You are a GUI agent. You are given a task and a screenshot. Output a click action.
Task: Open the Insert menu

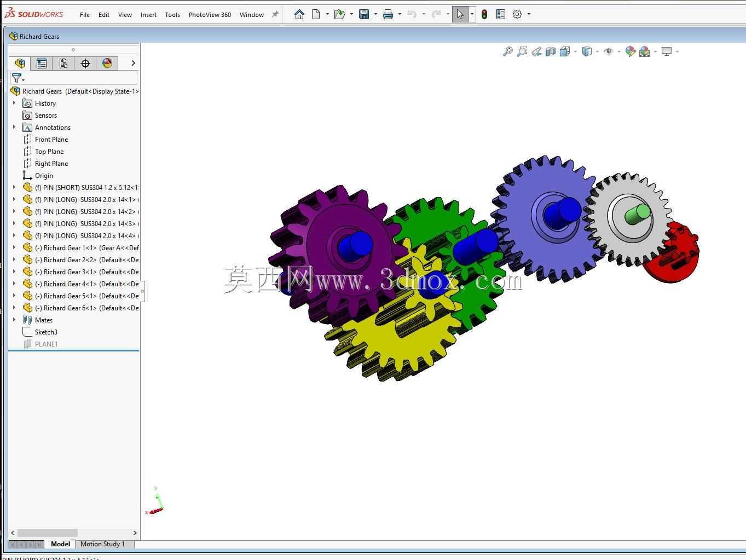[x=148, y=15]
